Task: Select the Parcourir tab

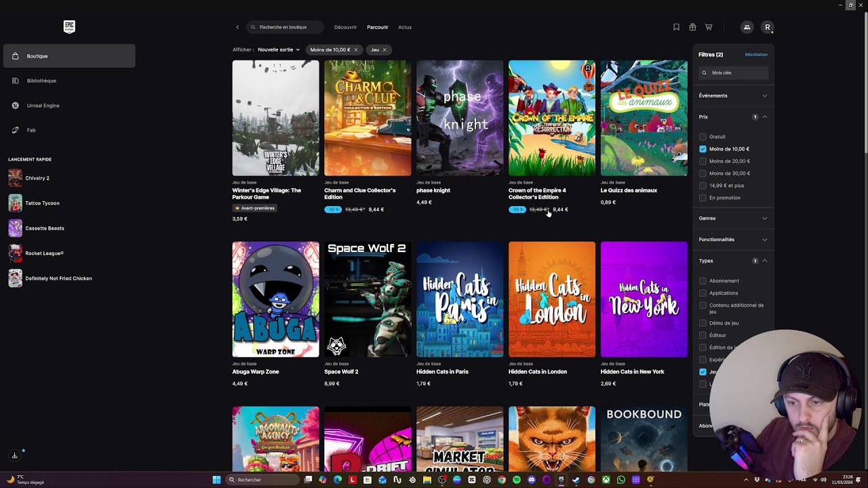Action: pyautogui.click(x=378, y=27)
